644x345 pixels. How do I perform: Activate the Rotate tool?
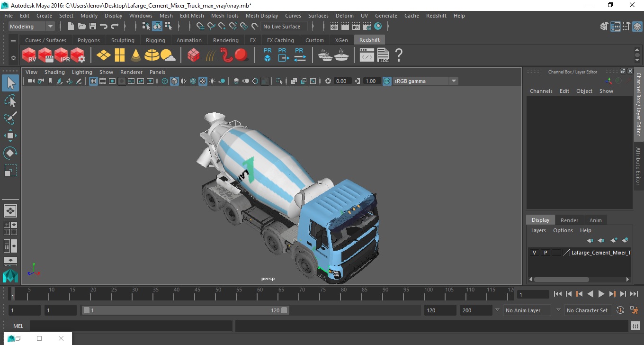point(10,153)
